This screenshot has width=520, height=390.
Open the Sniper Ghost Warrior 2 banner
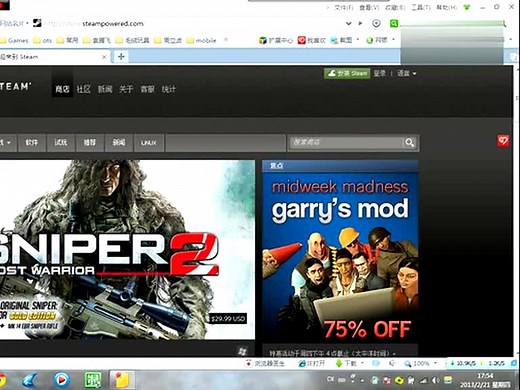click(127, 250)
